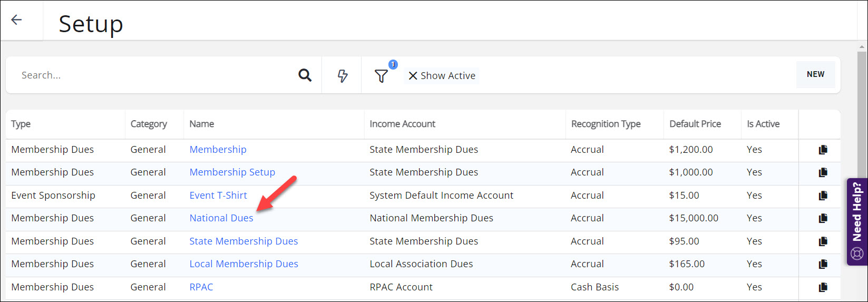This screenshot has height=302, width=868.
Task: Clone the Local Membership Dues item
Action: (823, 264)
